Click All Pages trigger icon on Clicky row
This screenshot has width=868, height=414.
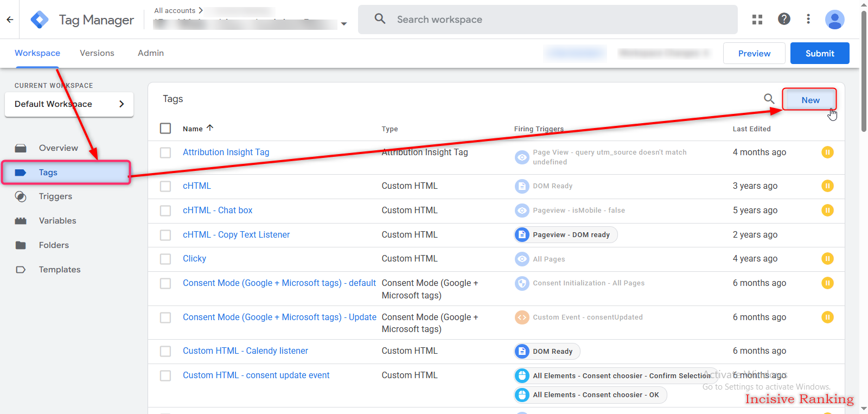(x=522, y=259)
